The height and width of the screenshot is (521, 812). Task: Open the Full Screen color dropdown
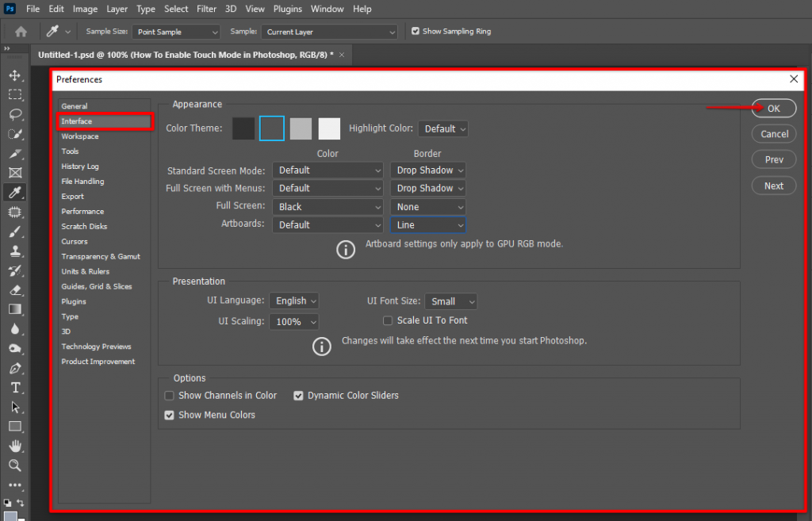pyautogui.click(x=327, y=206)
